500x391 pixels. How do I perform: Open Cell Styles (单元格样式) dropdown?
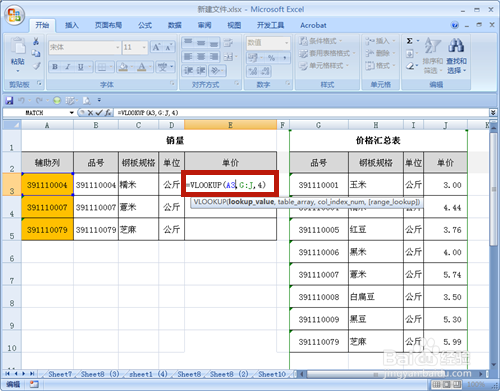[324, 66]
